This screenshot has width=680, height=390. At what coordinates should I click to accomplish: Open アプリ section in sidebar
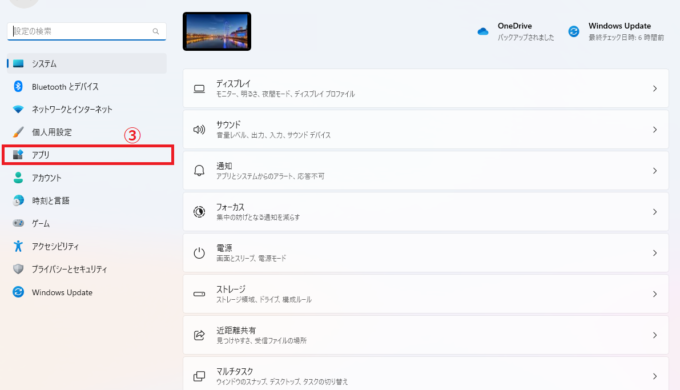[88, 155]
